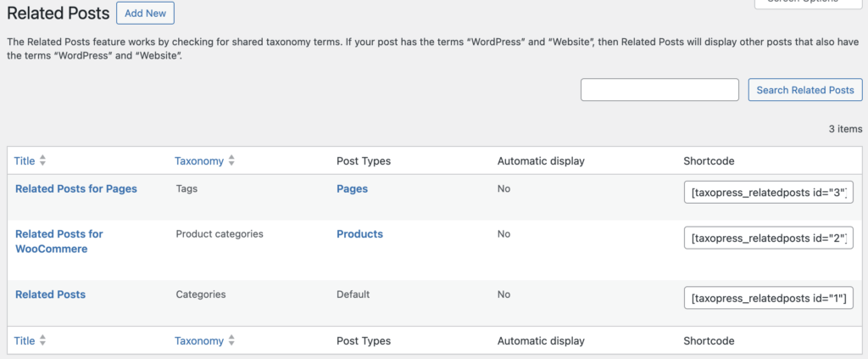Click the Products post type link
The width and height of the screenshot is (868, 359).
[359, 234]
